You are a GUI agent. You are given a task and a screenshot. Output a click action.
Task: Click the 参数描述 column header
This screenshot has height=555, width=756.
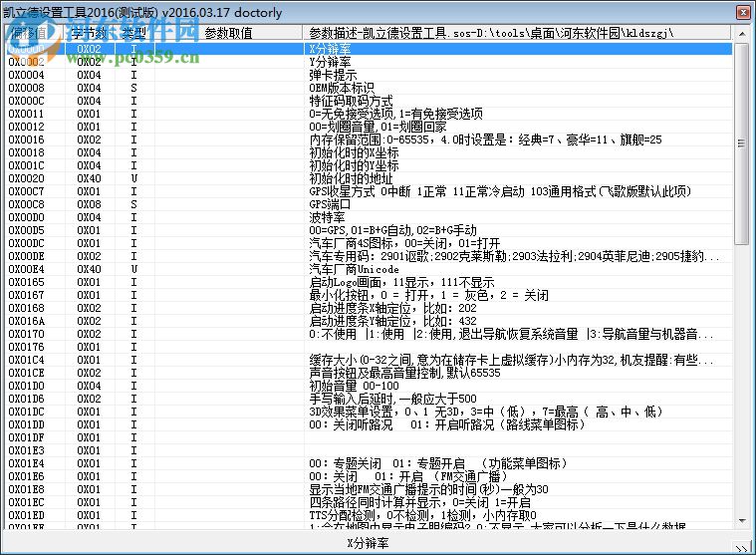(517, 33)
